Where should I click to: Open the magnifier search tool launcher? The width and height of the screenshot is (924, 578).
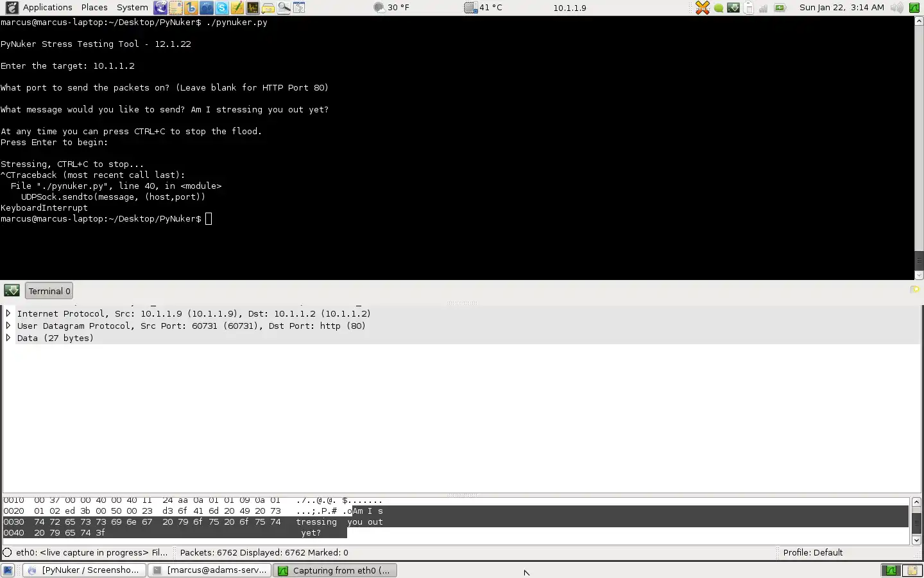coord(284,8)
